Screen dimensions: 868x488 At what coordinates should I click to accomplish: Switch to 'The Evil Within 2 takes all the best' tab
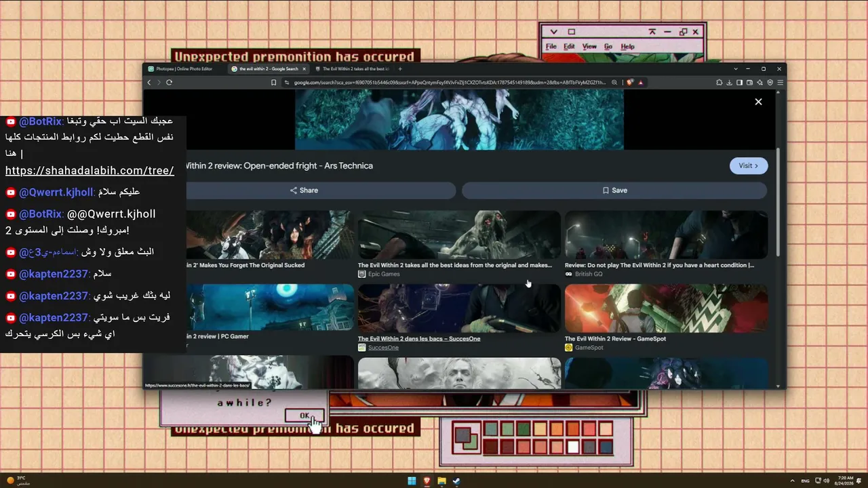351,68
